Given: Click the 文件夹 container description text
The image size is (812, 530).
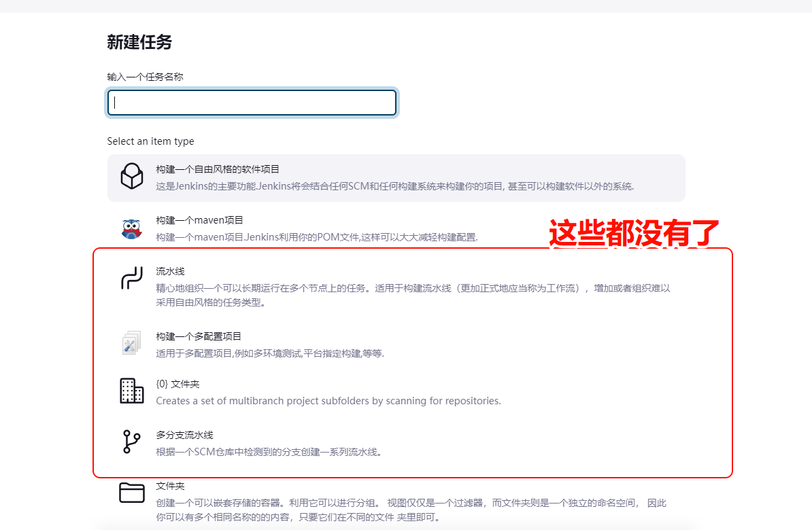Looking at the screenshot, I should (x=411, y=510).
